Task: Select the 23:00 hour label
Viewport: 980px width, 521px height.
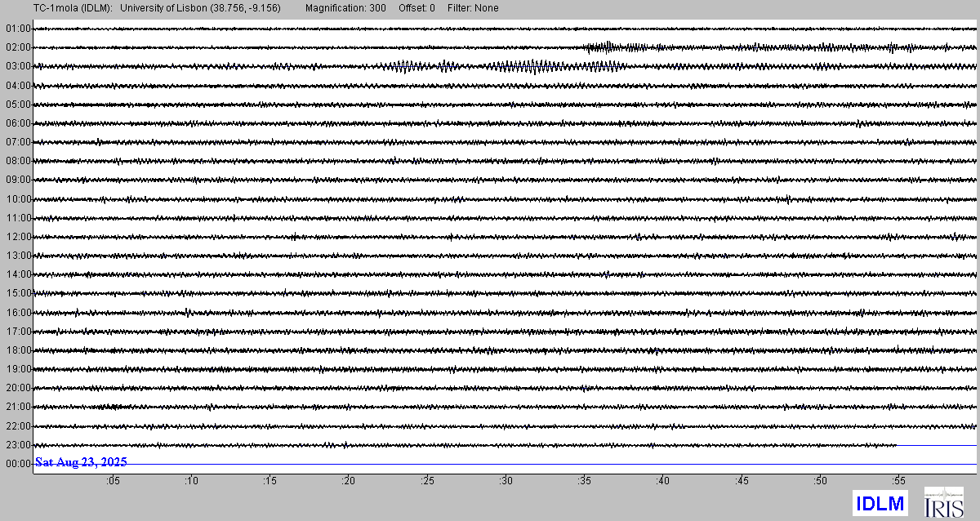Action: pos(17,445)
